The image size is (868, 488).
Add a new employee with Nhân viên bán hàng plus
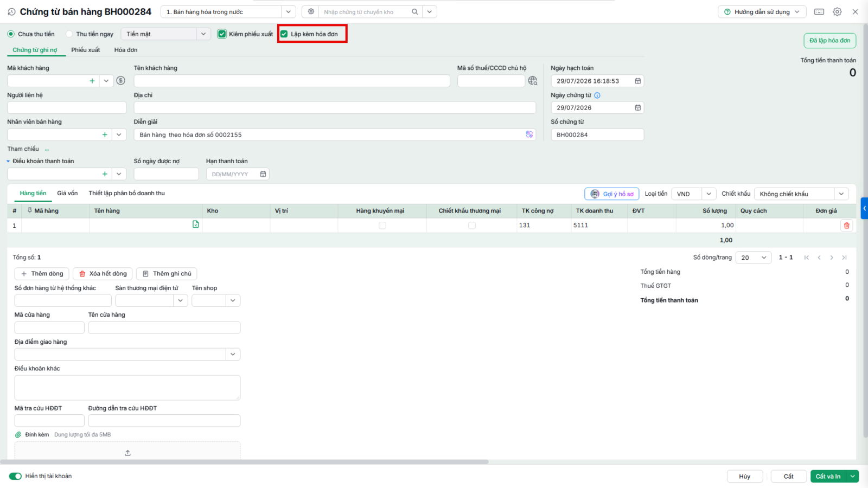point(105,134)
